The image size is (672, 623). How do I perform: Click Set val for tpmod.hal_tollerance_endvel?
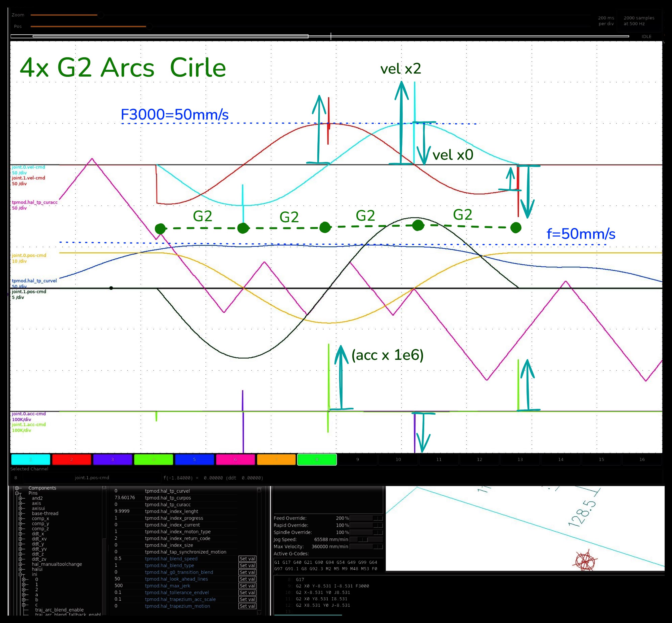point(247,592)
